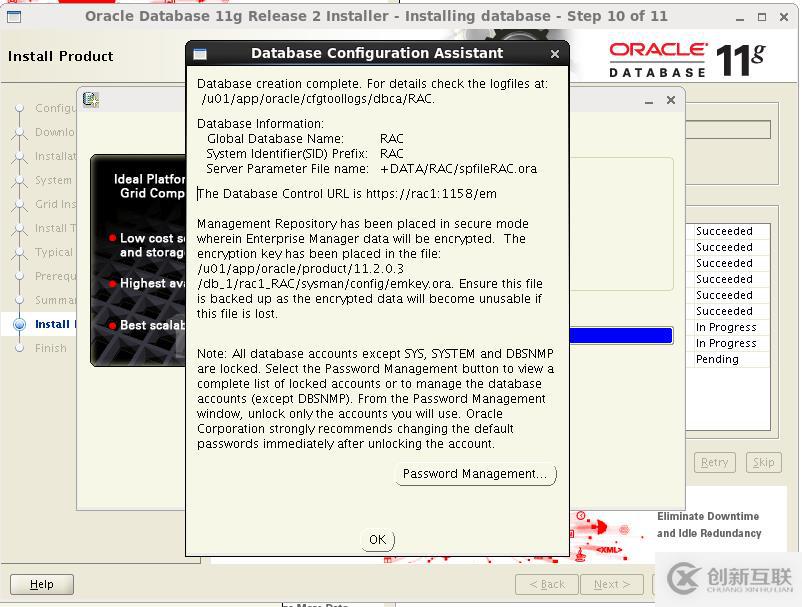Click the Install Product heading
The height and width of the screenshot is (607, 802).
tap(60, 56)
